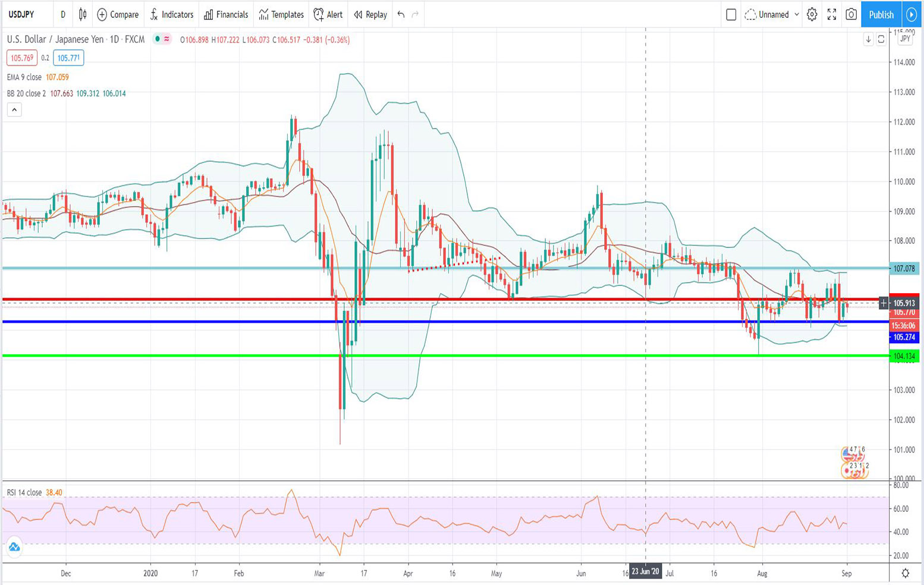Viewport: 924px width, 585px height.
Task: Open the D timeframe interval selector
Action: tap(62, 14)
